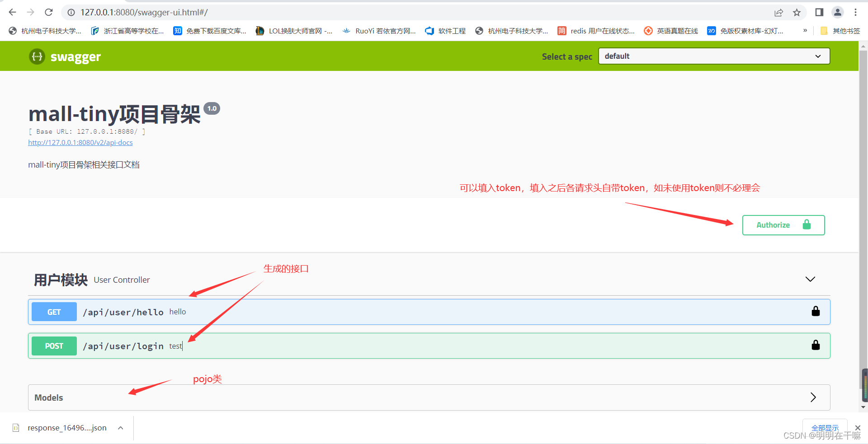
Task: Open RuoYi 若依官方网 bookmark
Action: [x=379, y=31]
